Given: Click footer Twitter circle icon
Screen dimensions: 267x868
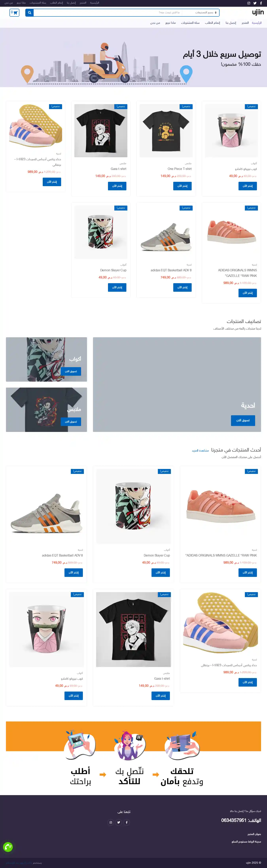Looking at the screenshot, I should (118, 822).
